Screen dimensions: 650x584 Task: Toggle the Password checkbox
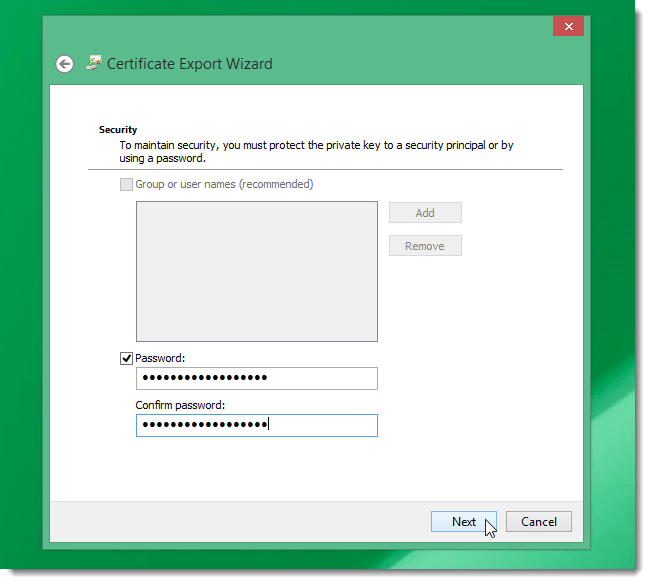126,359
